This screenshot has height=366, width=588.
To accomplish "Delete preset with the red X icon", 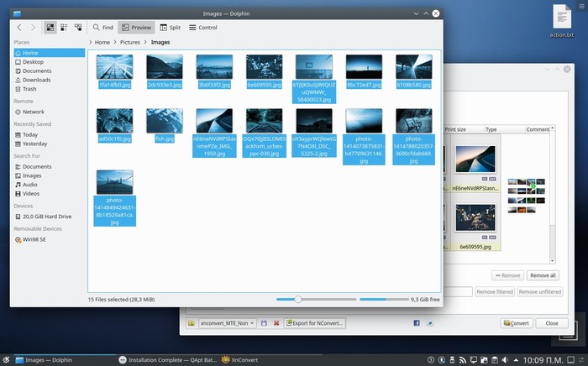I will coord(276,323).
